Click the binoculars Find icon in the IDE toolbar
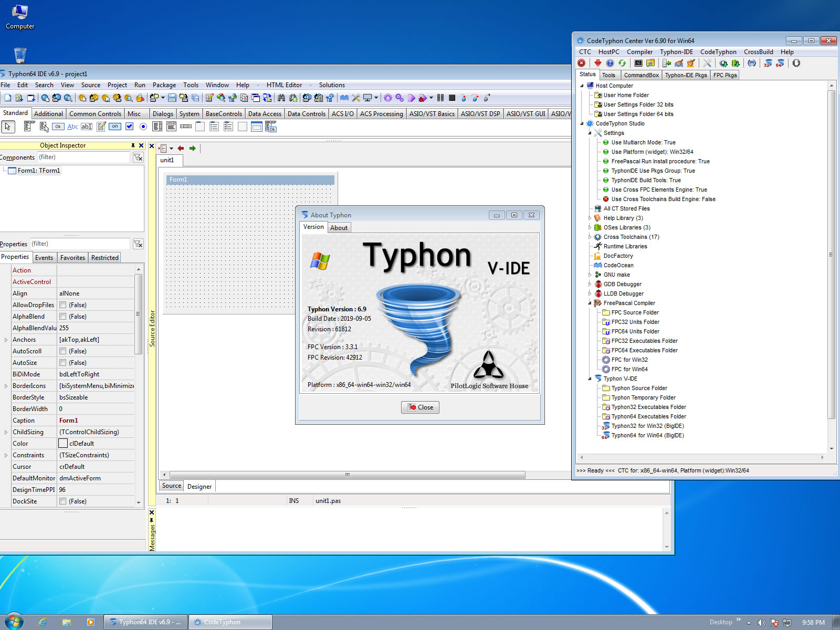This screenshot has height=630, width=840. [281, 98]
